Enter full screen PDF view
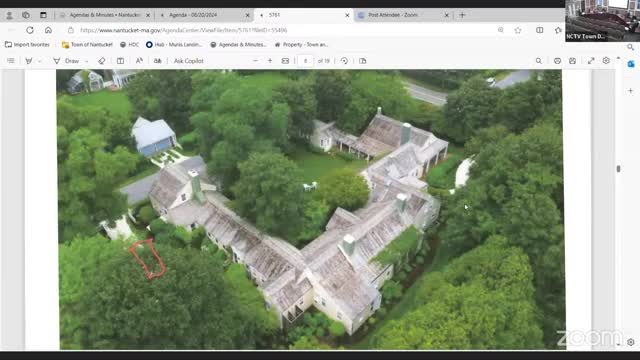Viewport: 640px width, 360px height. (591, 61)
